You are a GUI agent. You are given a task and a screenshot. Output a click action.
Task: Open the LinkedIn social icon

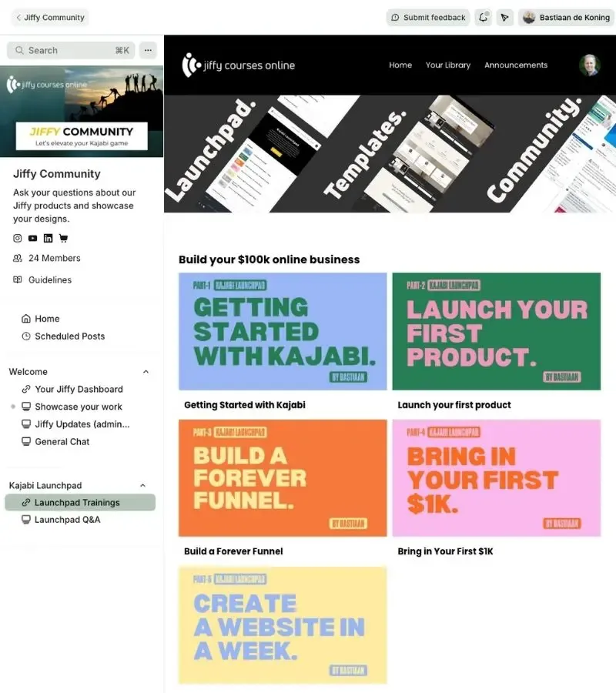[49, 238]
